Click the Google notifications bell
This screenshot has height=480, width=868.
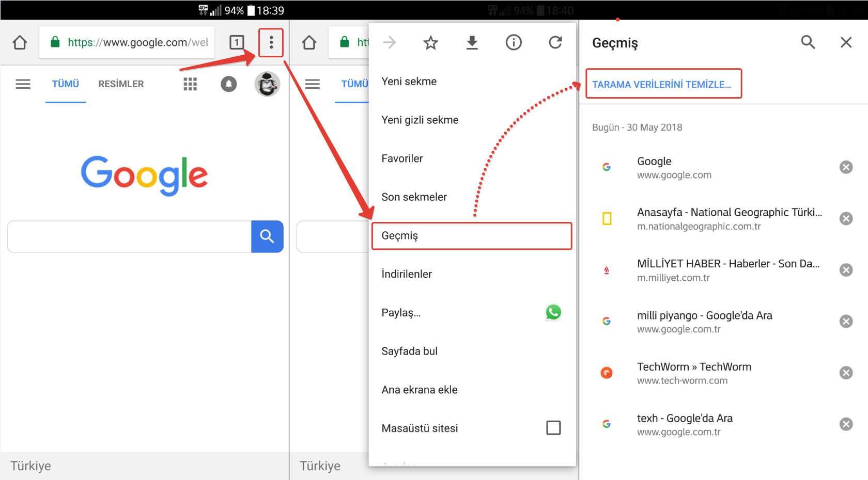[228, 84]
